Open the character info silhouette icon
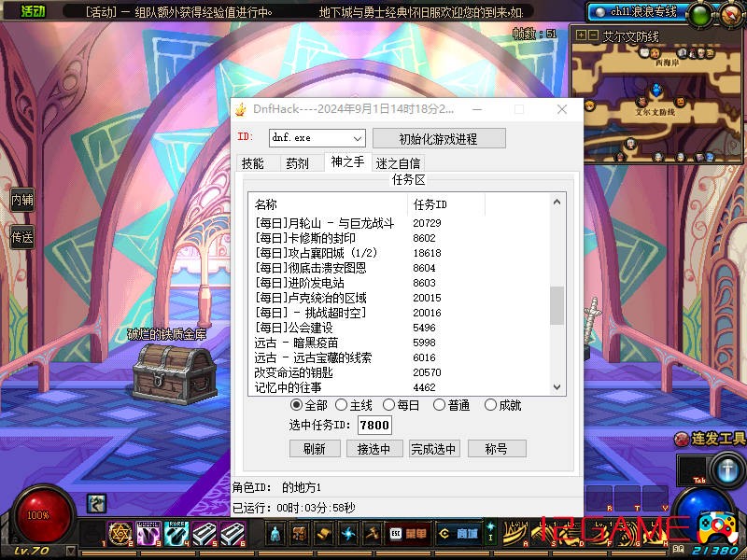This screenshot has height=560, width=747. (x=275, y=534)
